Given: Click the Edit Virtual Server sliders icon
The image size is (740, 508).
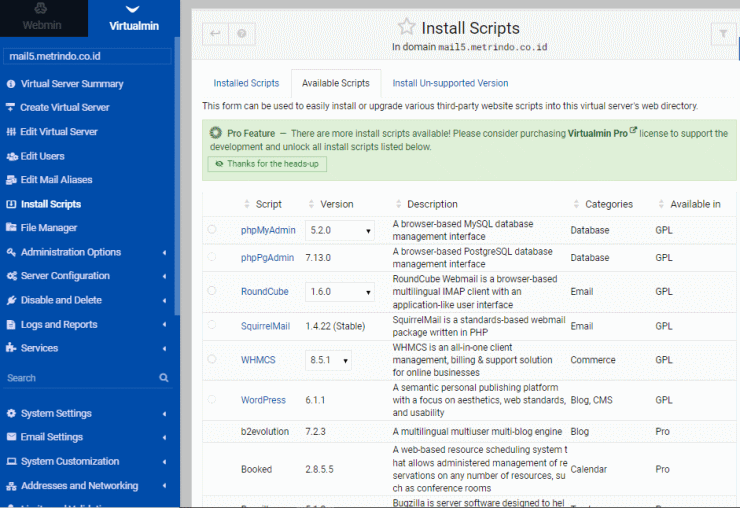Looking at the screenshot, I should (11, 132).
